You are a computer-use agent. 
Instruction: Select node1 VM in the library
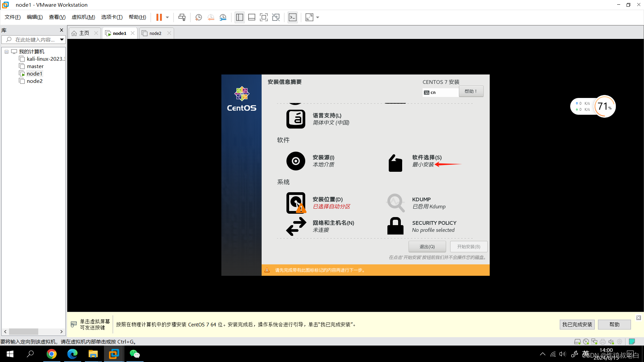(x=31, y=73)
